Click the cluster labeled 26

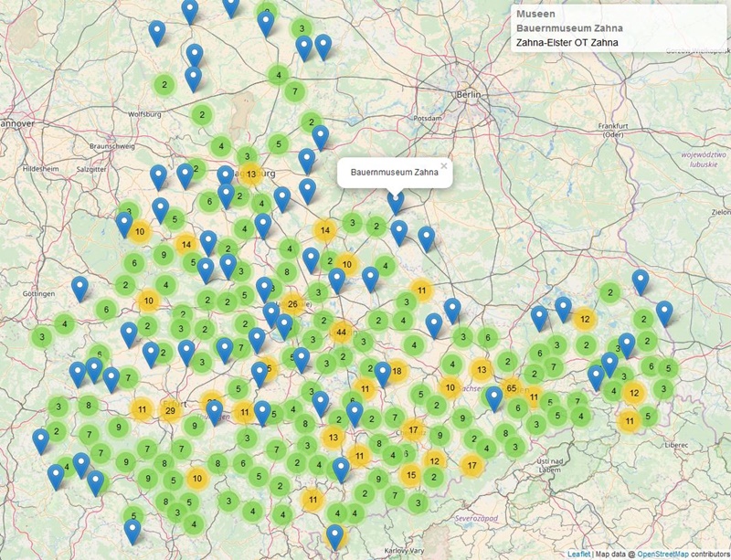coord(292,303)
